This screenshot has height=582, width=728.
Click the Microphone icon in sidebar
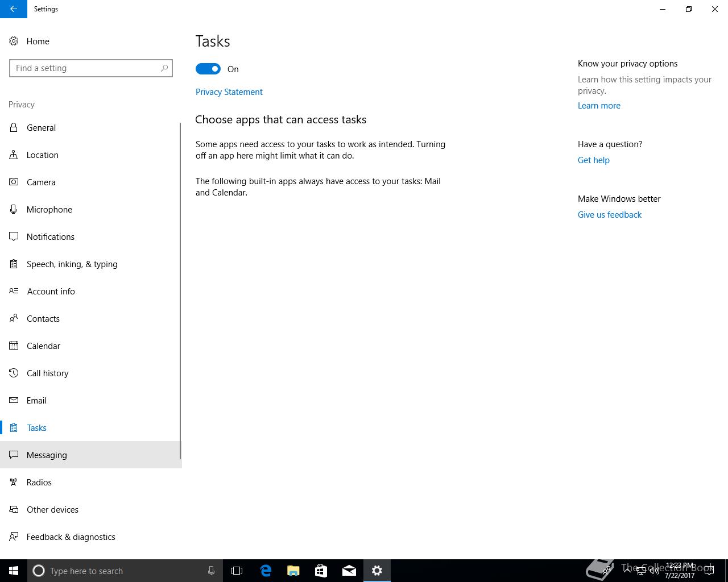coord(14,209)
